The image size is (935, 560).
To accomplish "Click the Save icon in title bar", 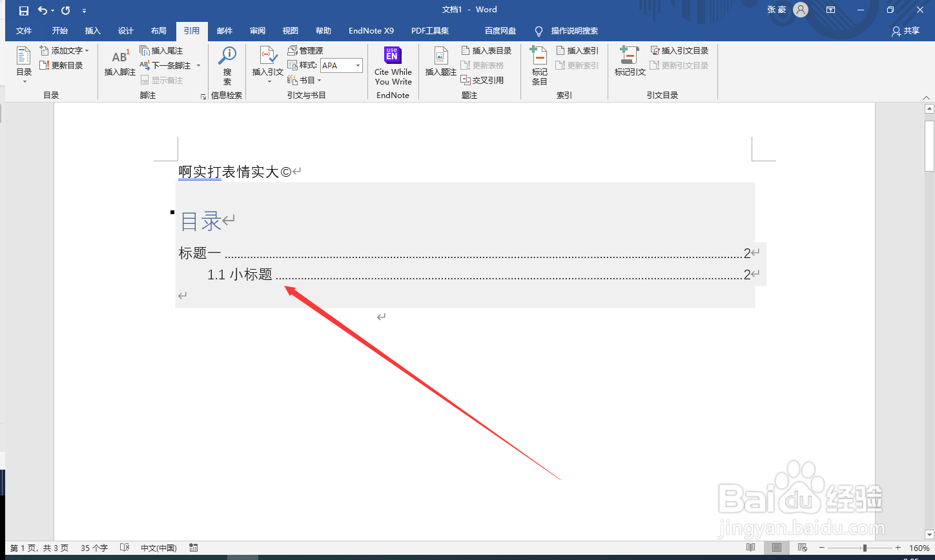I will [x=23, y=10].
